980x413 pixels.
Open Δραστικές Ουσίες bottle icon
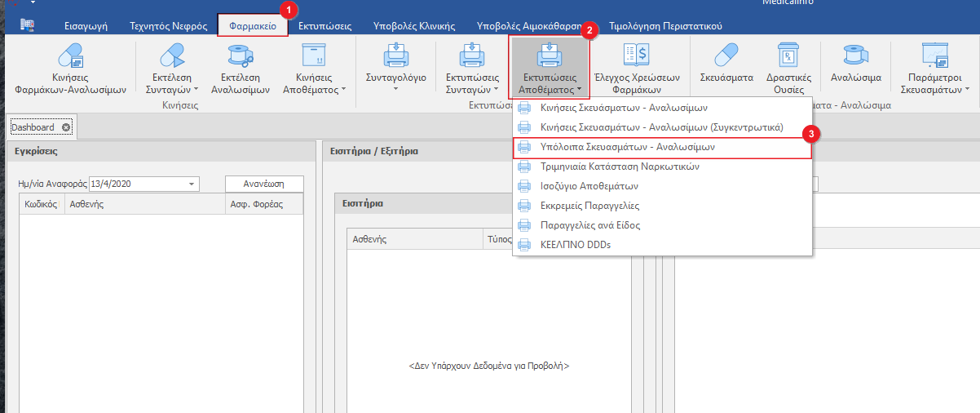[788, 57]
